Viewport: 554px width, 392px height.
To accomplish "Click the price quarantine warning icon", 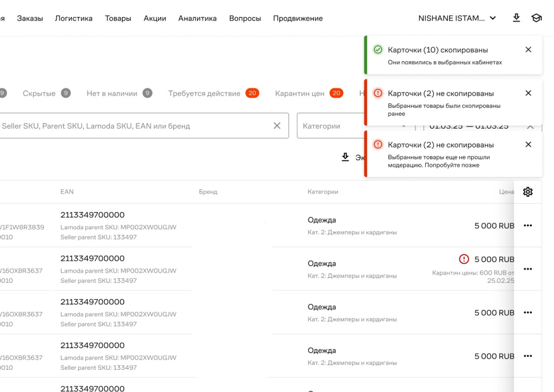I will click(464, 259).
